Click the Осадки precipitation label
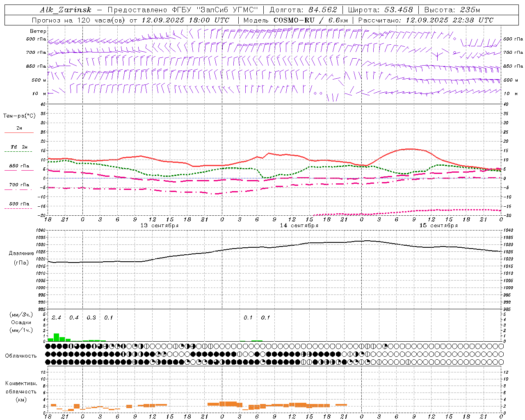Image resolution: width=525 pixels, height=420 pixels. 21,322
